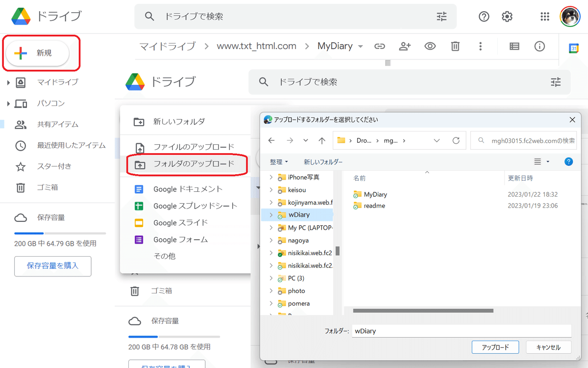Click the キャンセル button
This screenshot has height=368, width=588.
point(548,347)
